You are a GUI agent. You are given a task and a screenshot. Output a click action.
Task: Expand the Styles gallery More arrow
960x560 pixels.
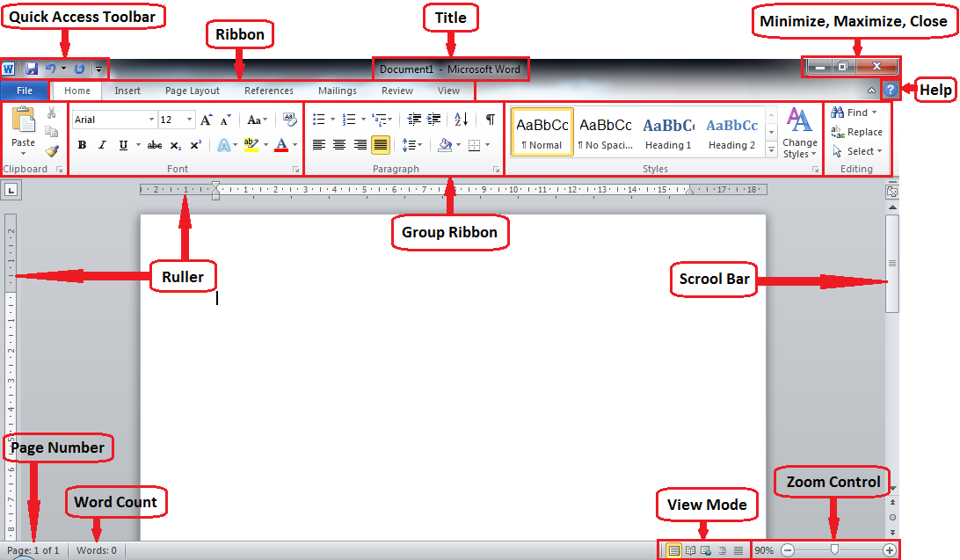(772, 150)
